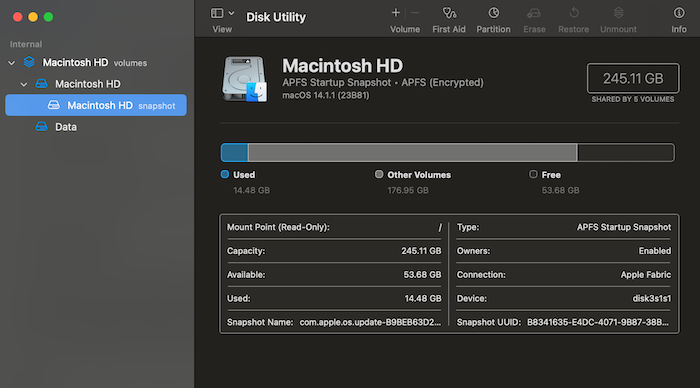Collapse the Macintosh HD volume chevron
This screenshot has width=700, height=388.
(24, 84)
